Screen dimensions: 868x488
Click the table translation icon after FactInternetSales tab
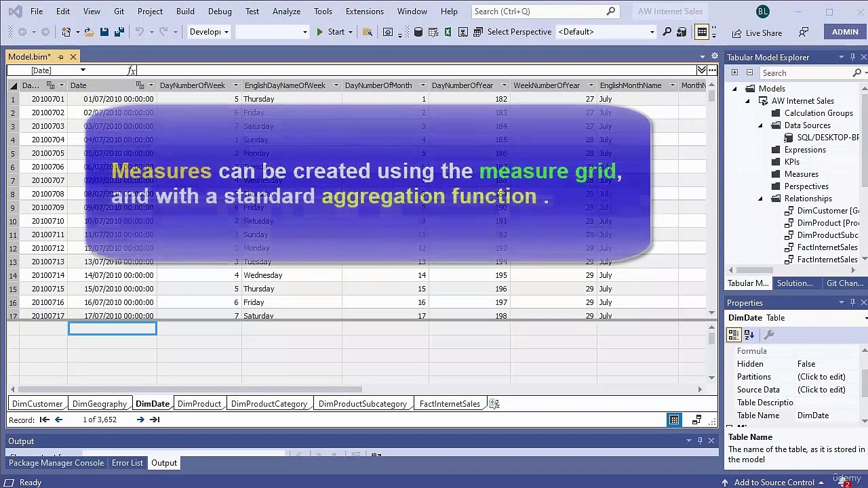(494, 404)
